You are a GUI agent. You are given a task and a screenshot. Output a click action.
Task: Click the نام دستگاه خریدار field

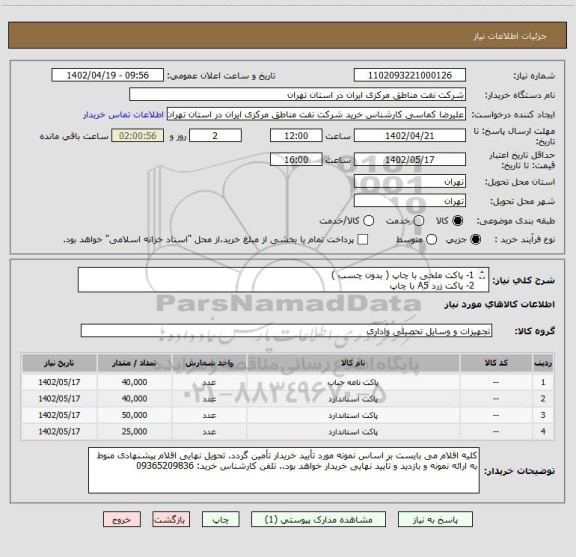298,95
